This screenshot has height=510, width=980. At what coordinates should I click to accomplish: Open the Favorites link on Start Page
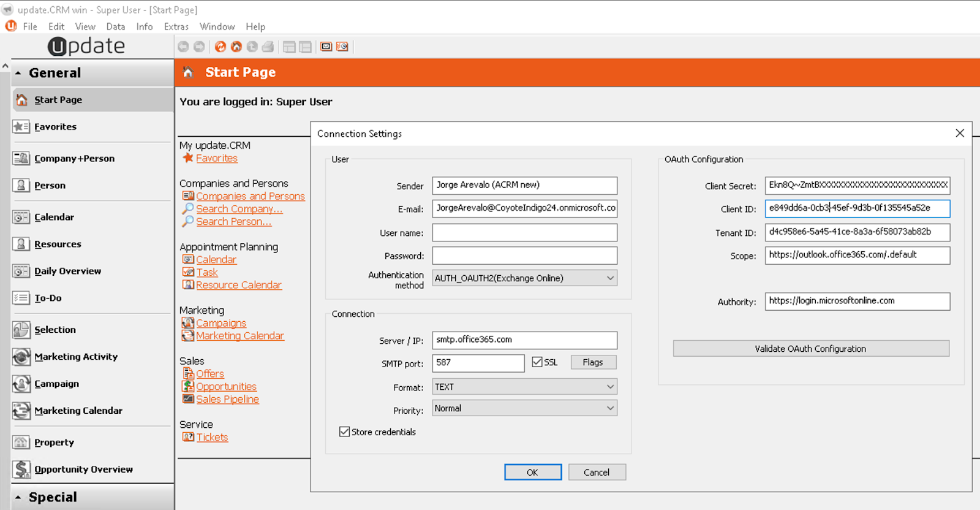tap(216, 158)
